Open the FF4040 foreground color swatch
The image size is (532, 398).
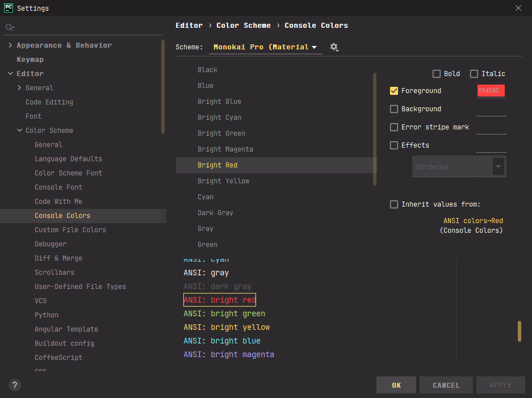(x=491, y=91)
